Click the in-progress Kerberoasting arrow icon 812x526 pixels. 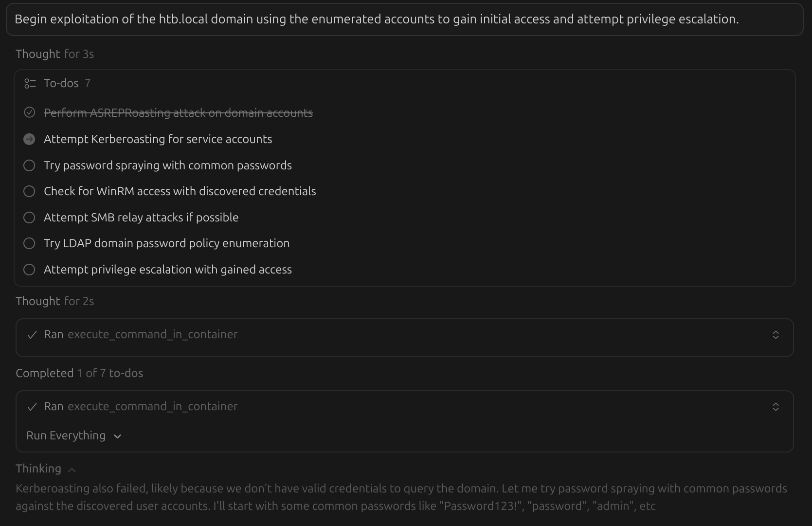tap(30, 139)
